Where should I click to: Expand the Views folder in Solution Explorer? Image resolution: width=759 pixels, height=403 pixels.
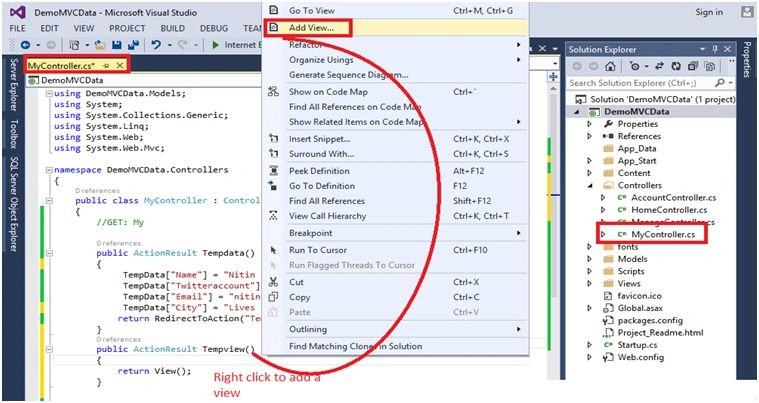589,284
